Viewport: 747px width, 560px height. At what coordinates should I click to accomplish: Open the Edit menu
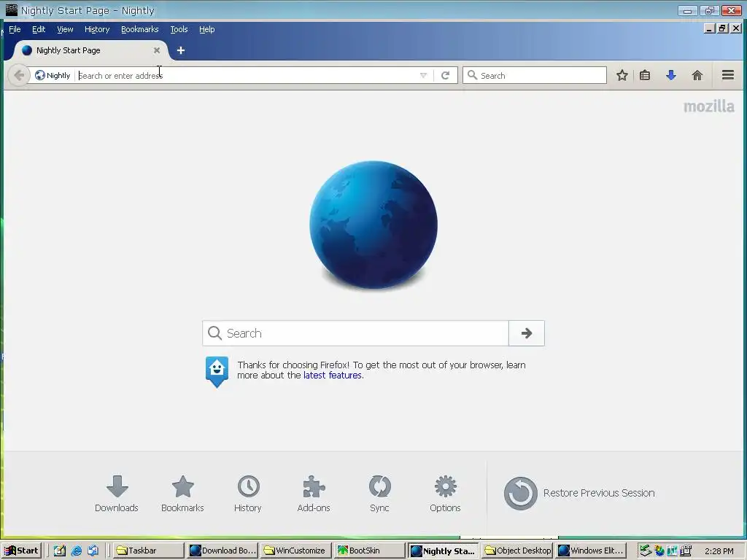pyautogui.click(x=39, y=29)
